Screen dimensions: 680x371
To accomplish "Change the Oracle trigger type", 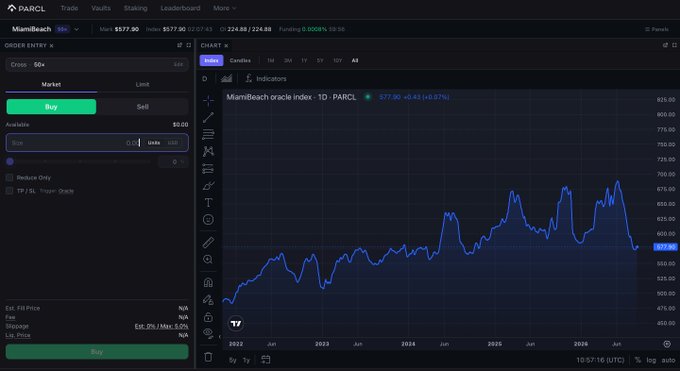I will point(66,191).
